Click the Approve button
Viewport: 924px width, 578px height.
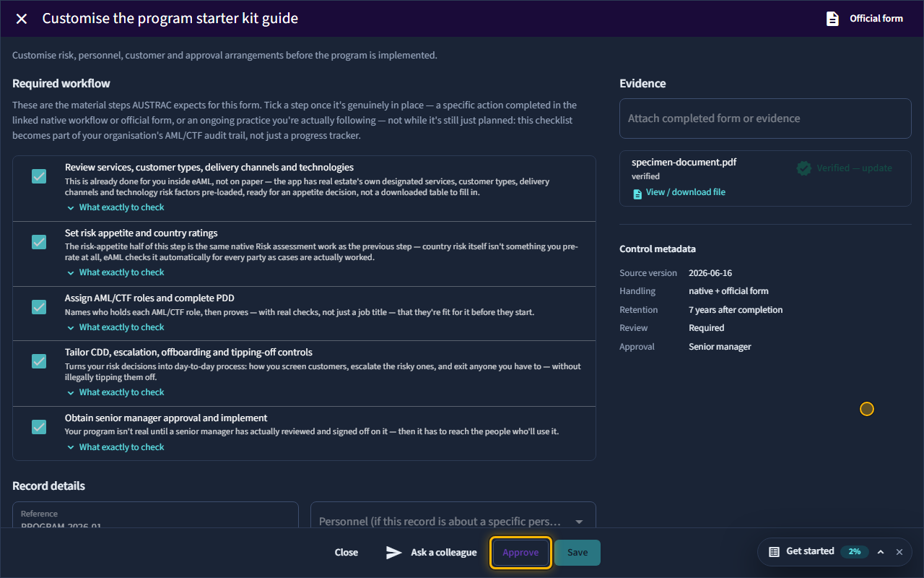520,553
